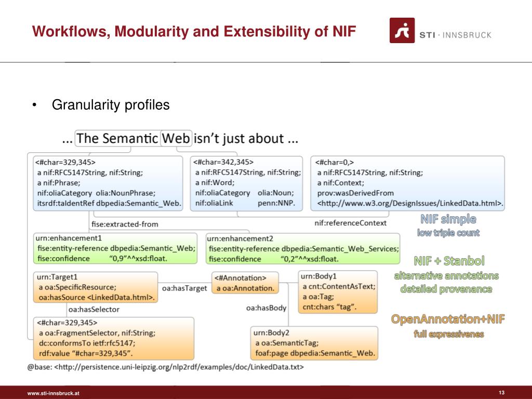This screenshot has height=399, width=532.
Task: Click 'cnt:chars "tag".' line
Action: click(329, 307)
